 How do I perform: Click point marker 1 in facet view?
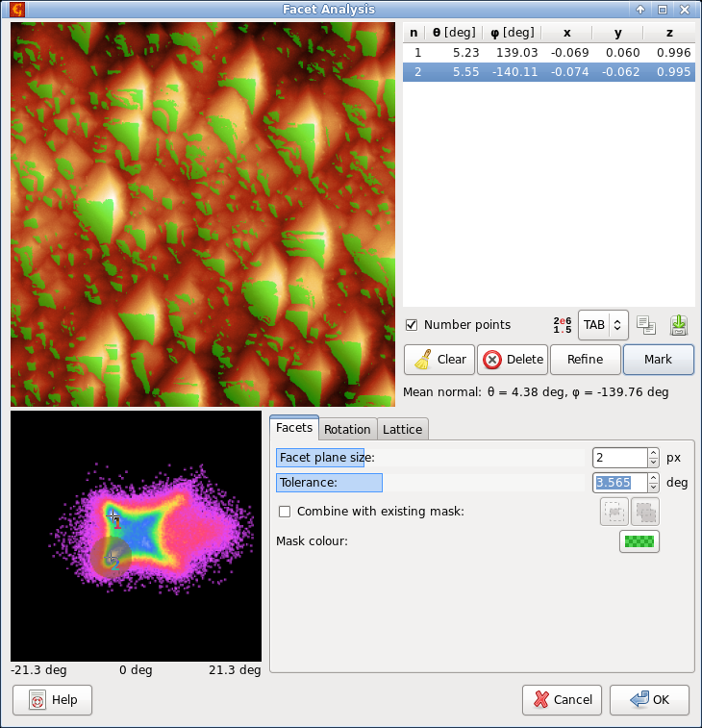113,515
